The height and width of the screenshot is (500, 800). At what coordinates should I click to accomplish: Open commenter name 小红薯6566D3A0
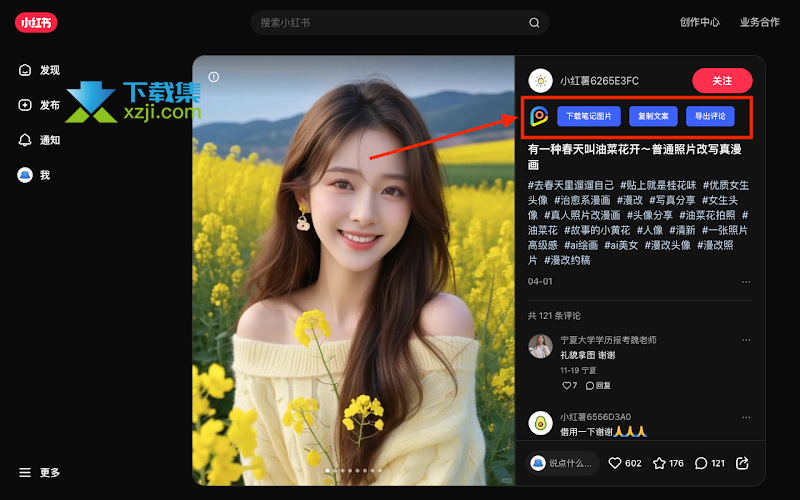click(595, 417)
